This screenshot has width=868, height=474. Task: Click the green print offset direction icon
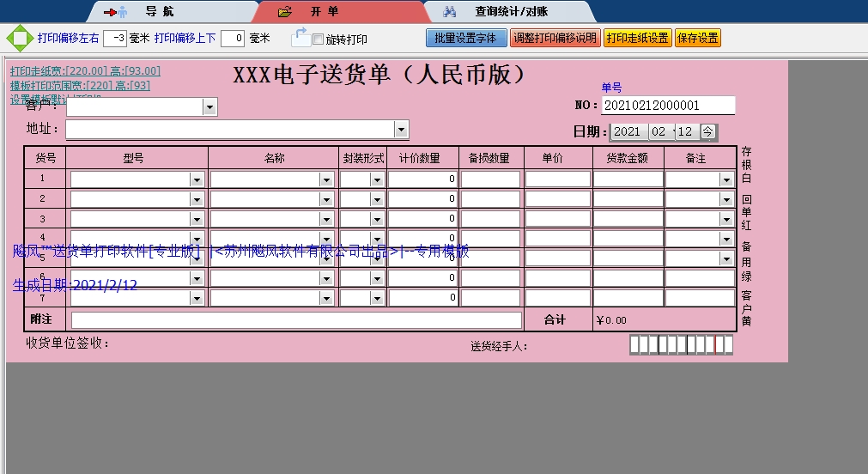[x=19, y=39]
